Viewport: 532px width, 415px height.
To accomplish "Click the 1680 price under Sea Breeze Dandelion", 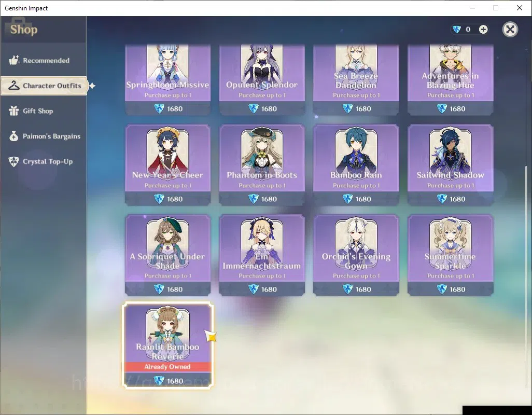I will click(x=363, y=109).
